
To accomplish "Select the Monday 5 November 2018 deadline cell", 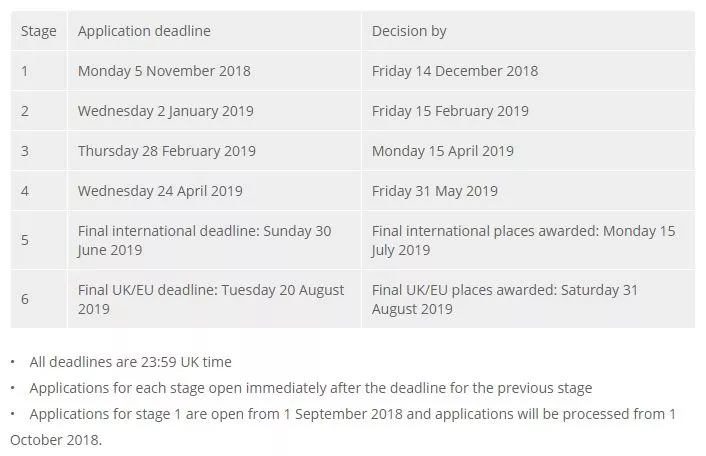I will 164,71.
